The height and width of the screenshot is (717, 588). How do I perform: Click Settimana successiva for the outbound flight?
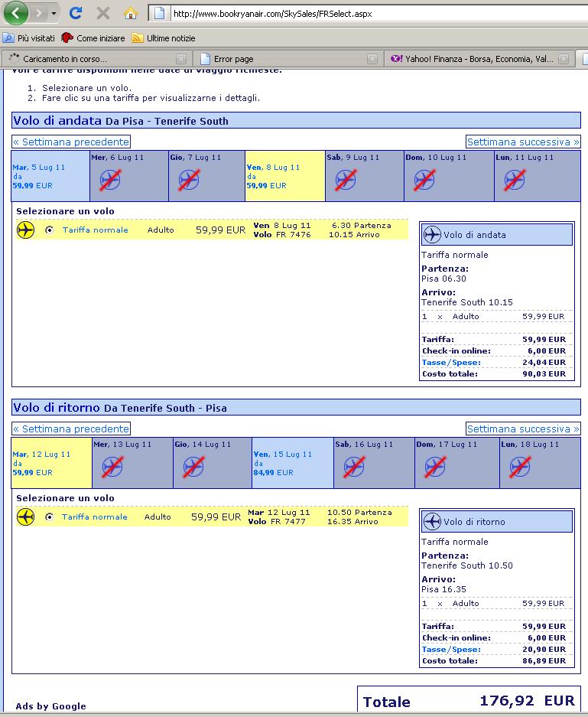click(523, 142)
